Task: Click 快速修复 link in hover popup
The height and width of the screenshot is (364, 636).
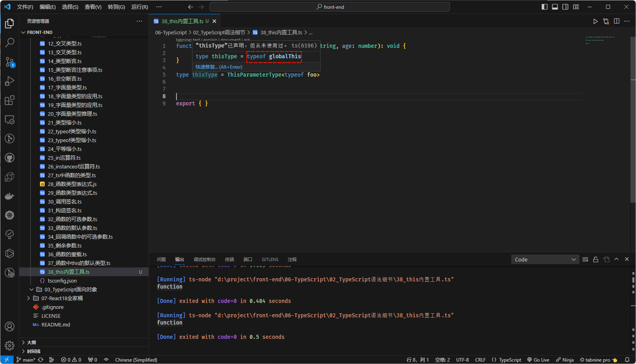Action: (x=206, y=67)
